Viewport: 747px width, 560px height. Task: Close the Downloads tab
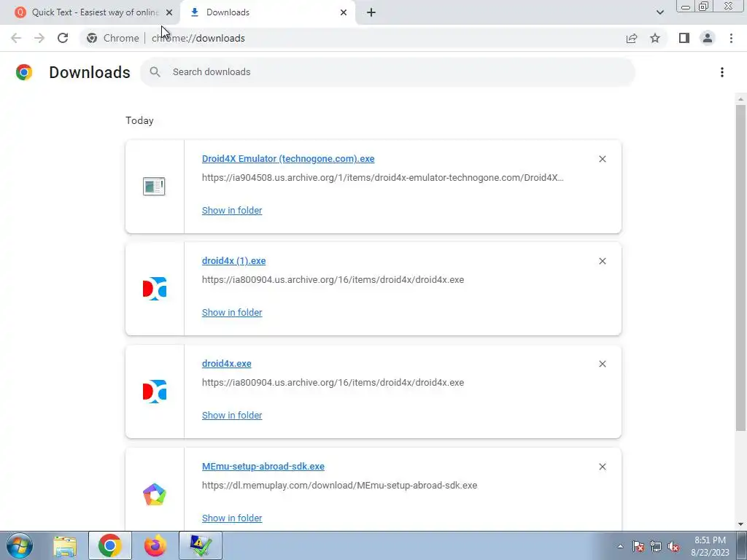coord(344,12)
